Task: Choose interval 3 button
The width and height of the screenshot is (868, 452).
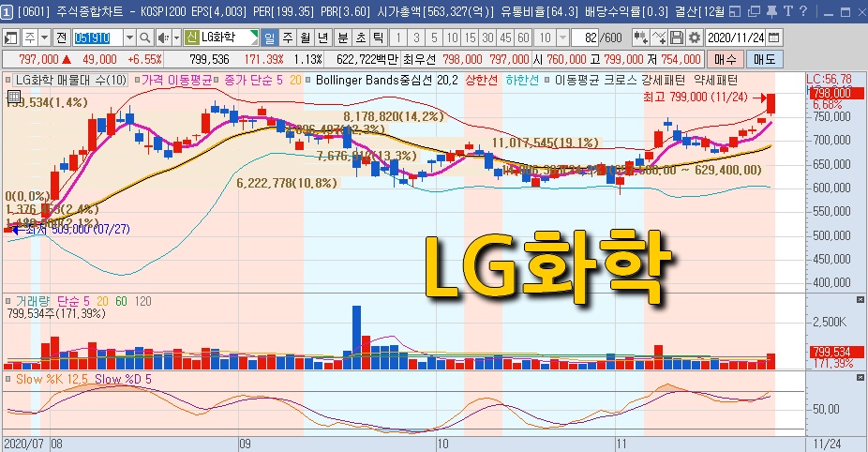Action: pos(416,38)
